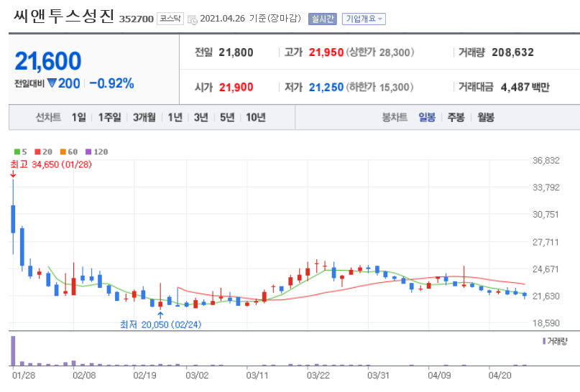Click the 01/28 volume bar

14,350
